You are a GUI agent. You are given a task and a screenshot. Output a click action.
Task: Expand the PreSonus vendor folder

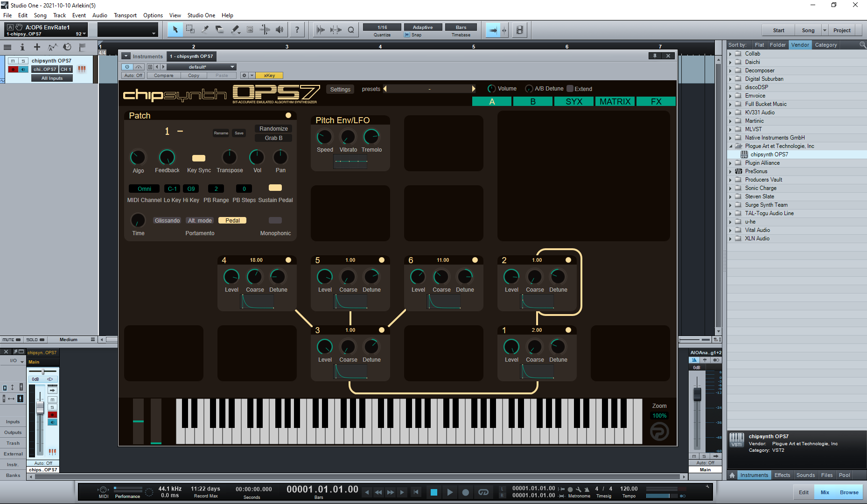[x=731, y=171]
